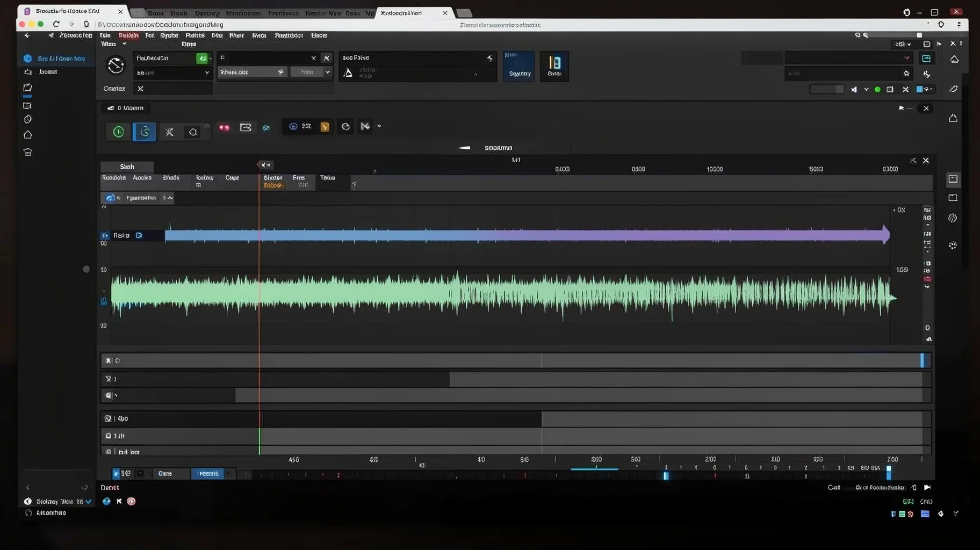Click the pink double-dot record icon
980x550 pixels.
click(224, 128)
